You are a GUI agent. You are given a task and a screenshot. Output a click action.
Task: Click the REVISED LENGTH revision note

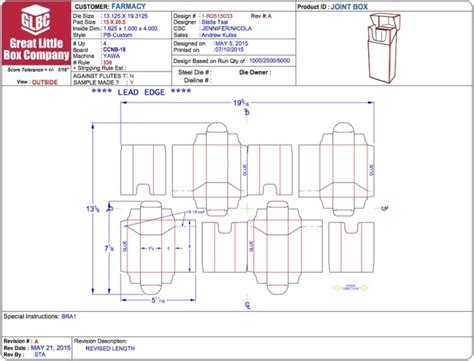pyautogui.click(x=110, y=348)
